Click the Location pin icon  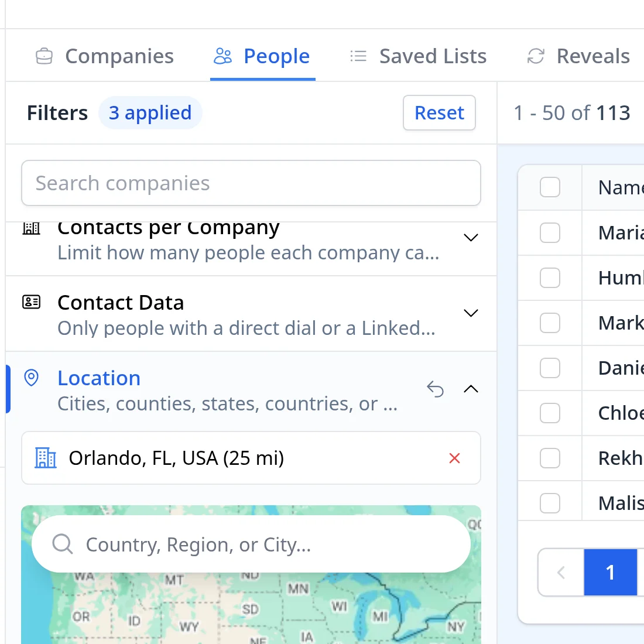pos(31,378)
